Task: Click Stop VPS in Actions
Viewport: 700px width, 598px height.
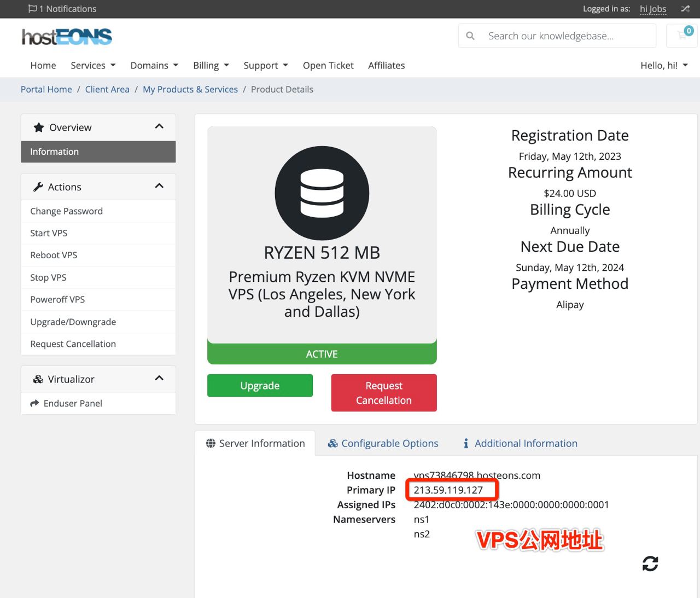Action: (x=98, y=277)
